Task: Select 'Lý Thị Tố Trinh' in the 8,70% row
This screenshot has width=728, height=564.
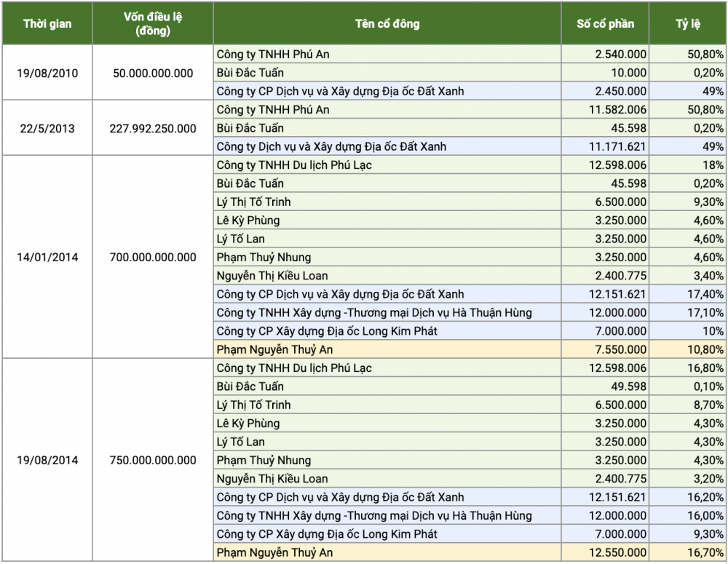Action: (x=253, y=405)
